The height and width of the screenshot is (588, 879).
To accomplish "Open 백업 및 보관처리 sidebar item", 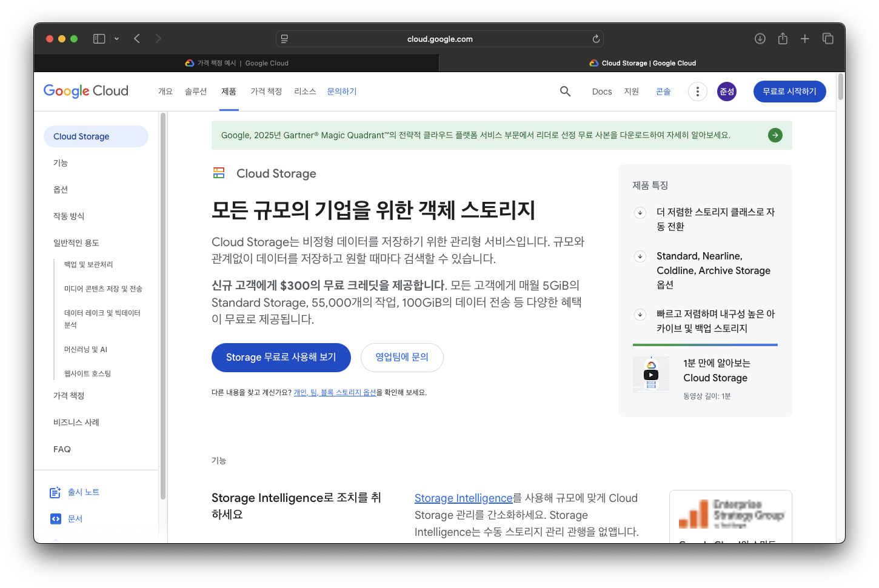I will [89, 264].
